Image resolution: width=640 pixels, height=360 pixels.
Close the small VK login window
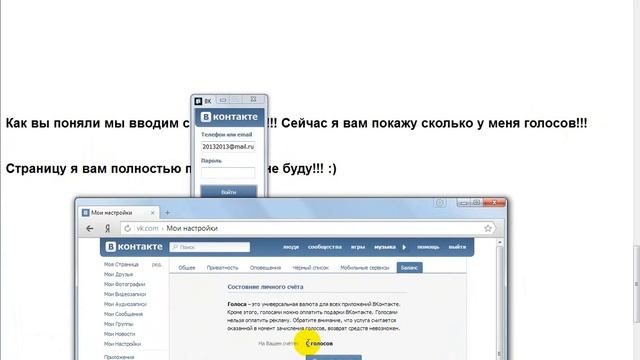(x=253, y=99)
